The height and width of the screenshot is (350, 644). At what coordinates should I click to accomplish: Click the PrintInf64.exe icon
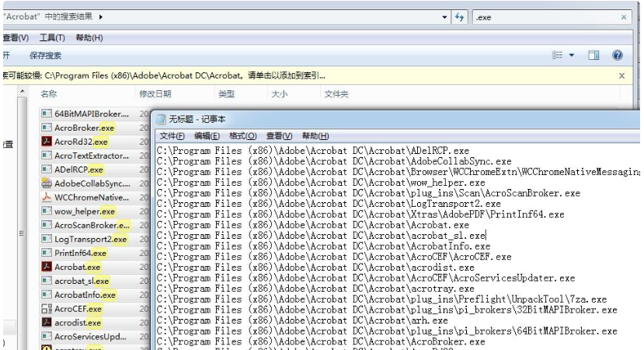[47, 253]
